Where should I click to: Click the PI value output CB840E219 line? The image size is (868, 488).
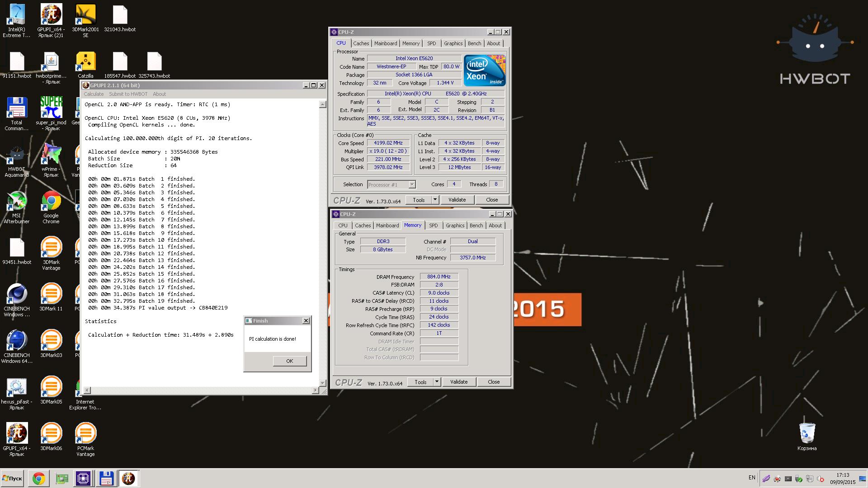[158, 308]
